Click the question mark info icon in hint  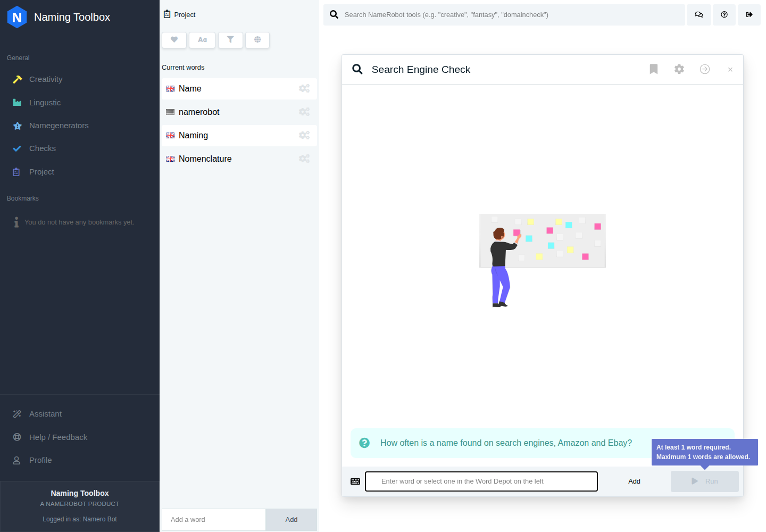364,443
